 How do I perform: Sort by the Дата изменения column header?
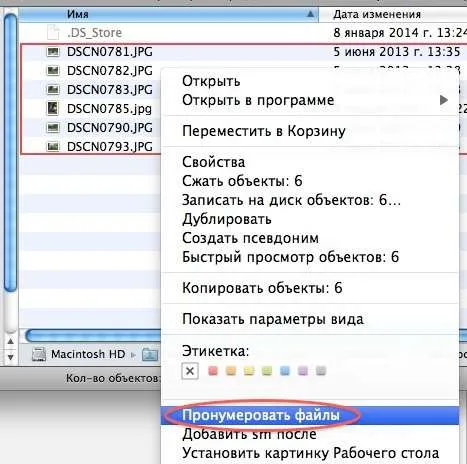[393, 14]
